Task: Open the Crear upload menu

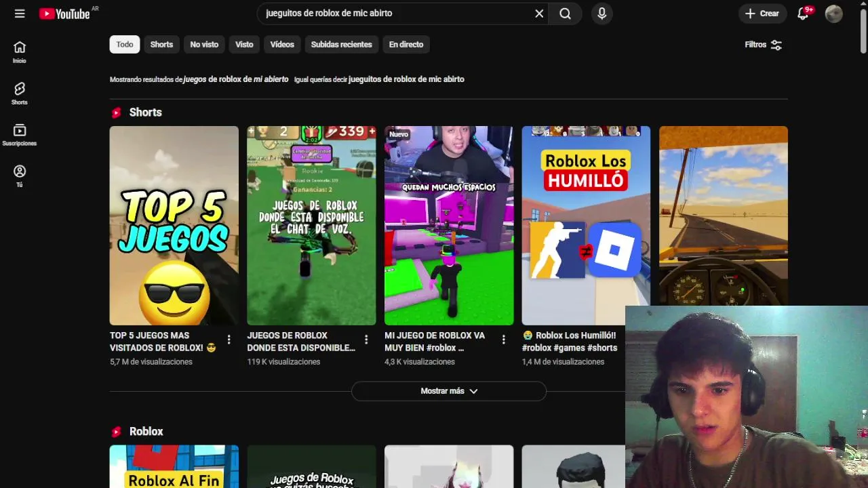Action: [762, 14]
